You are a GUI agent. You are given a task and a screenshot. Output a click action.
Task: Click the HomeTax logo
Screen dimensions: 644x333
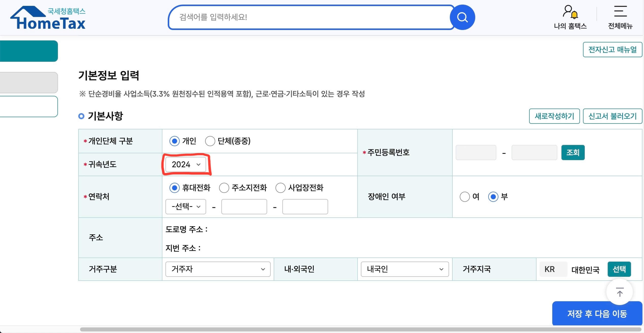(47, 17)
